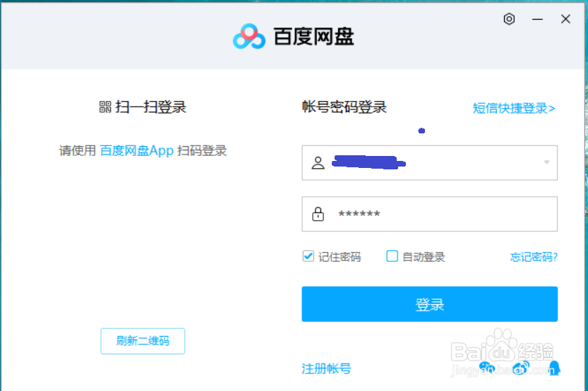Screen dimensions: 588x391
Task: Click the QR code icon beside 扫一扫登录
Action: click(x=105, y=107)
